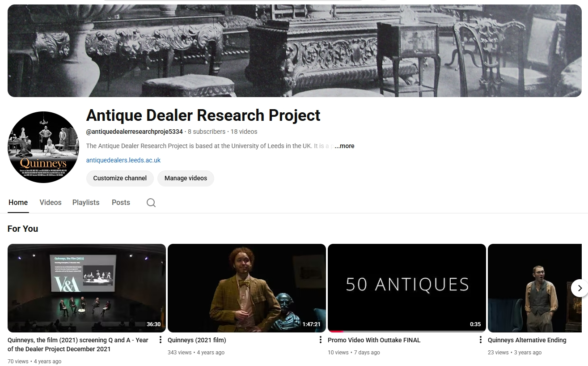Show next videos with right arrow
Viewport: 588px width, 366px height.
click(x=580, y=288)
